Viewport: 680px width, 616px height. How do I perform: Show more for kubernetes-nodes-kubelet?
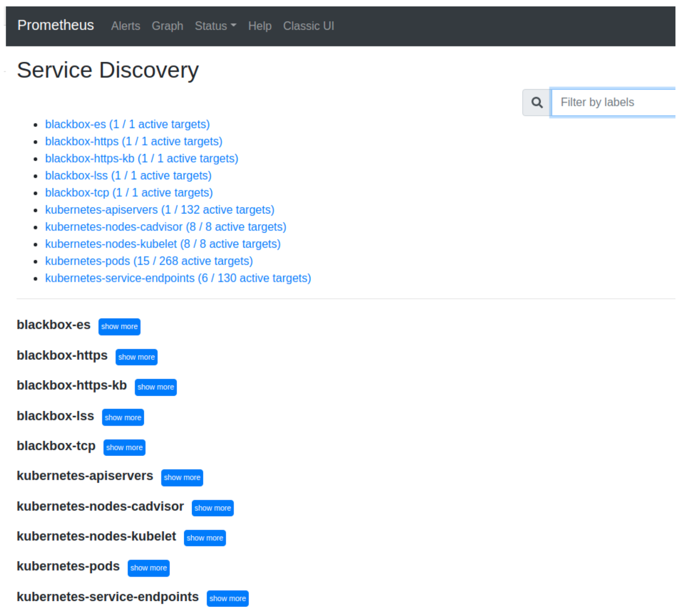204,538
